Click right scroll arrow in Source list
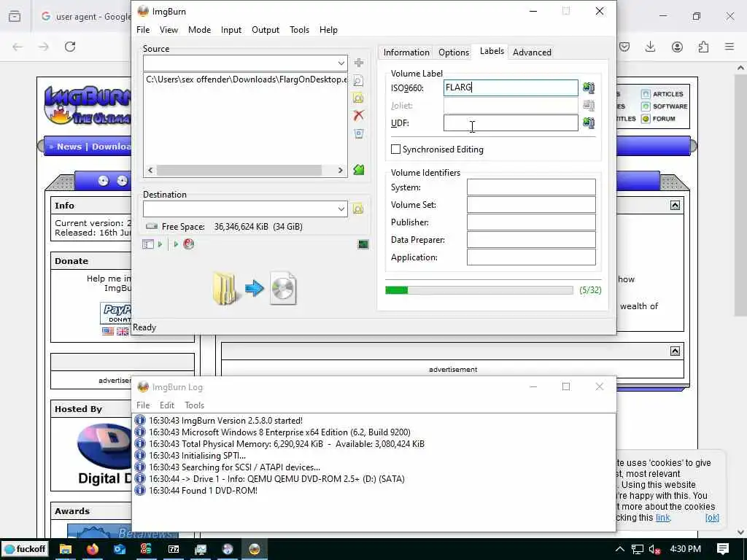 pyautogui.click(x=340, y=170)
